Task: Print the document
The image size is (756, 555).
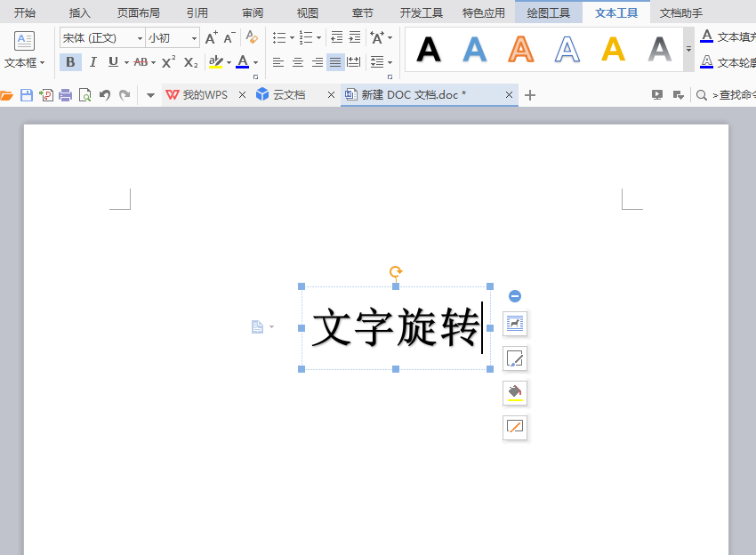Action: click(65, 95)
